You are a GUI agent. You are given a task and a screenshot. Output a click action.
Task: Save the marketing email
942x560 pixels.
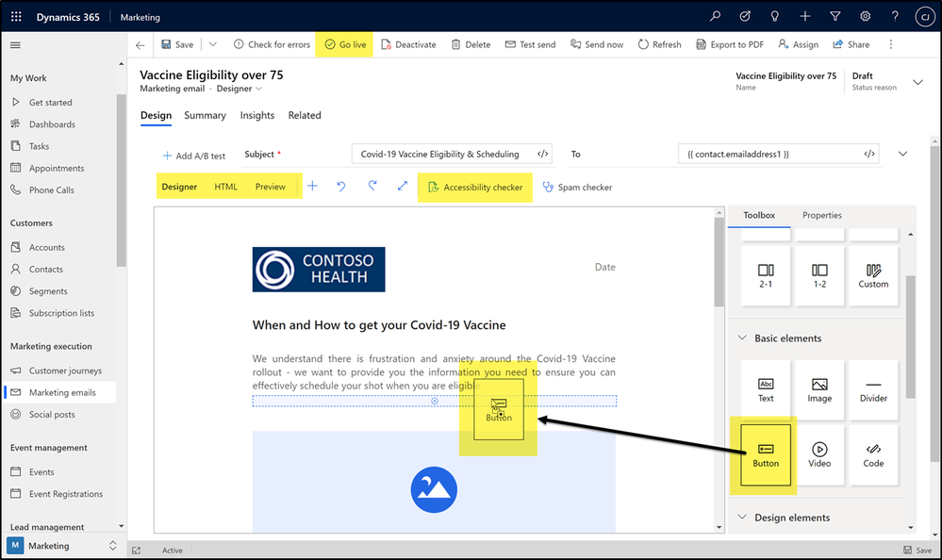(x=177, y=44)
